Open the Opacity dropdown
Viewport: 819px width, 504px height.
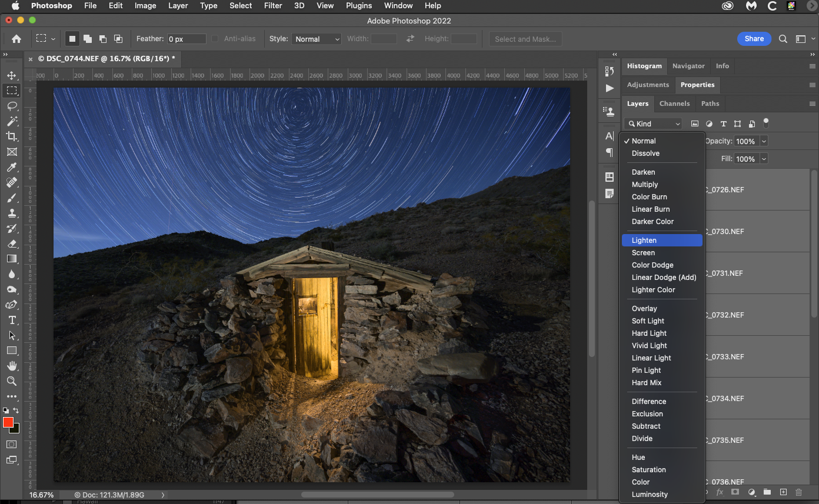pyautogui.click(x=764, y=141)
